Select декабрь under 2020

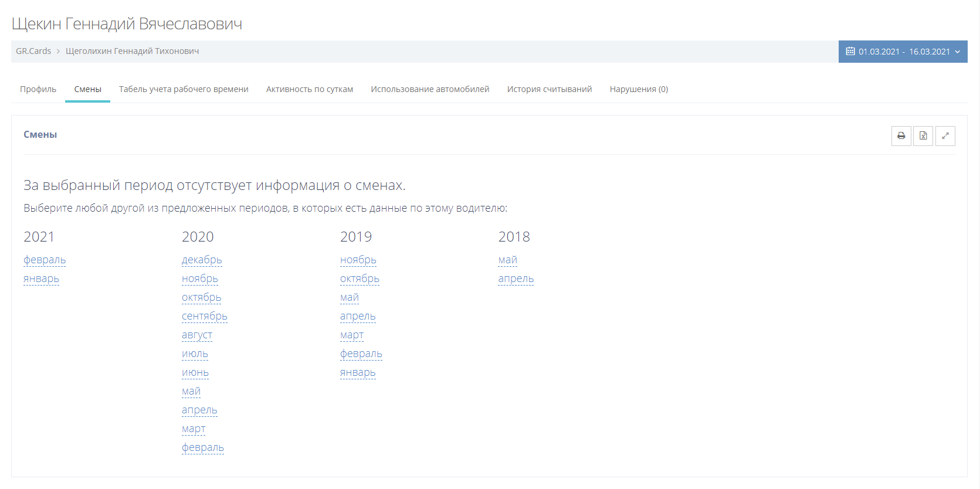pyautogui.click(x=202, y=260)
